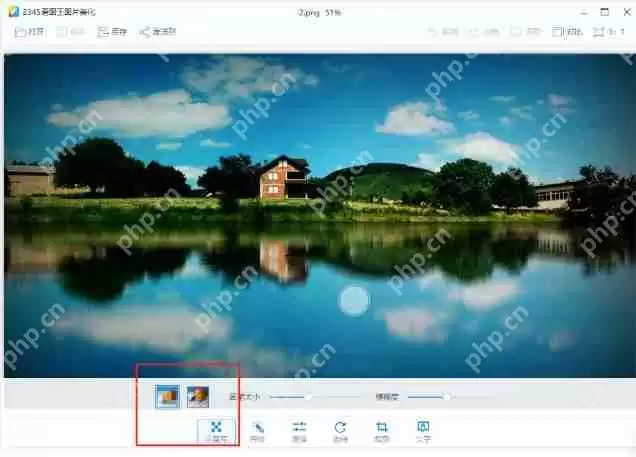Viewport: 636px width, 457px height.
Task: Maximize the image editor window
Action: point(605,12)
